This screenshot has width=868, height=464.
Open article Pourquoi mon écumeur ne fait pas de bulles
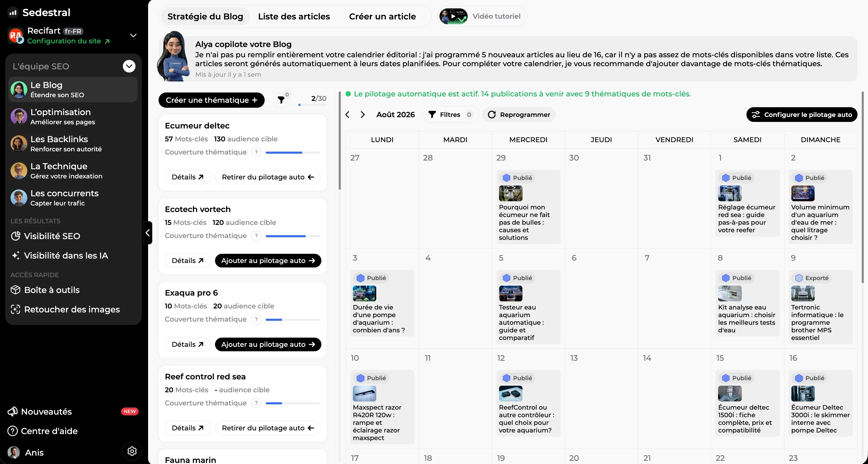(528, 207)
